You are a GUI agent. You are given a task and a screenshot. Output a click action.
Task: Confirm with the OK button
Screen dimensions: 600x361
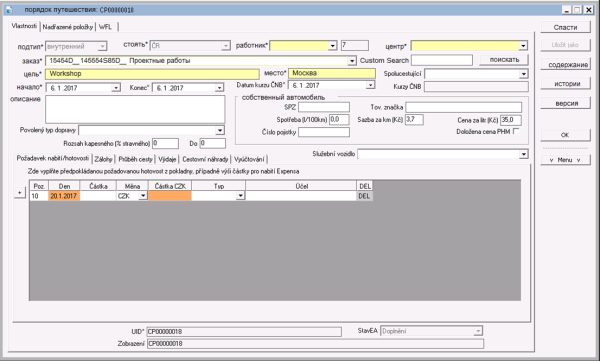tap(566, 135)
